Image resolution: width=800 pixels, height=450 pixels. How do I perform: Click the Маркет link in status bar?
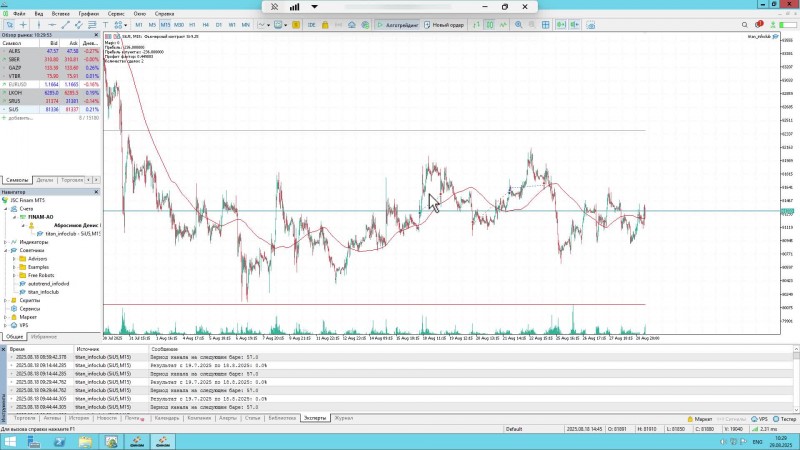(699, 419)
